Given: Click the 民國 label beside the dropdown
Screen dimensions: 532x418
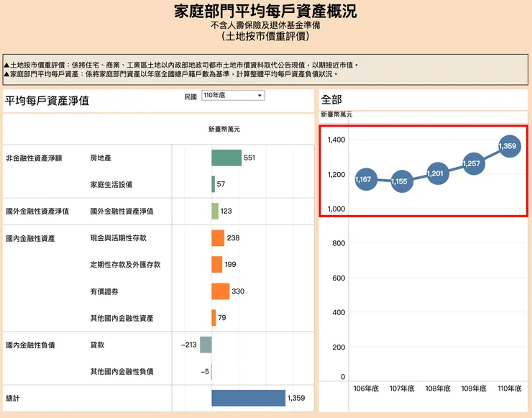Looking at the screenshot, I should pos(191,97).
